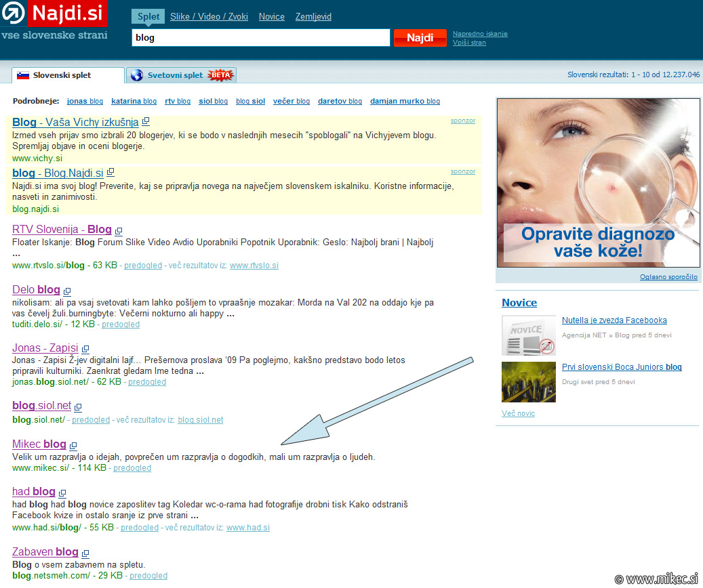The height and width of the screenshot is (588, 703).
Task: Refine search with blog siol
Action: [x=251, y=102]
